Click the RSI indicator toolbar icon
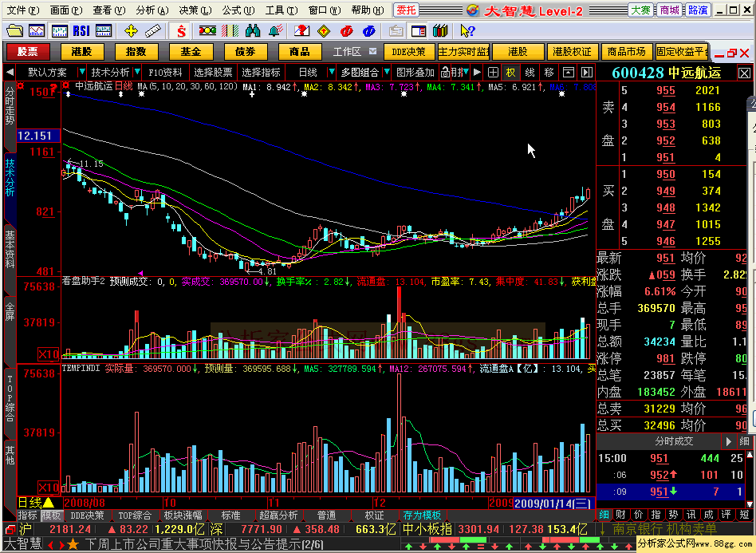The height and width of the screenshot is (553, 756). click(81, 31)
